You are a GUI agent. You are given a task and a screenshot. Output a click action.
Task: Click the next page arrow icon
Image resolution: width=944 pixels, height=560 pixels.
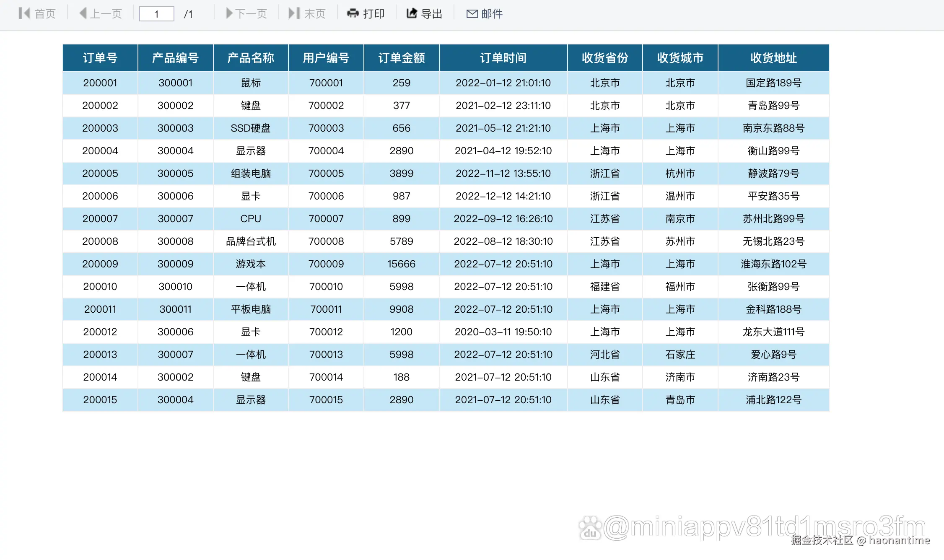tap(229, 13)
